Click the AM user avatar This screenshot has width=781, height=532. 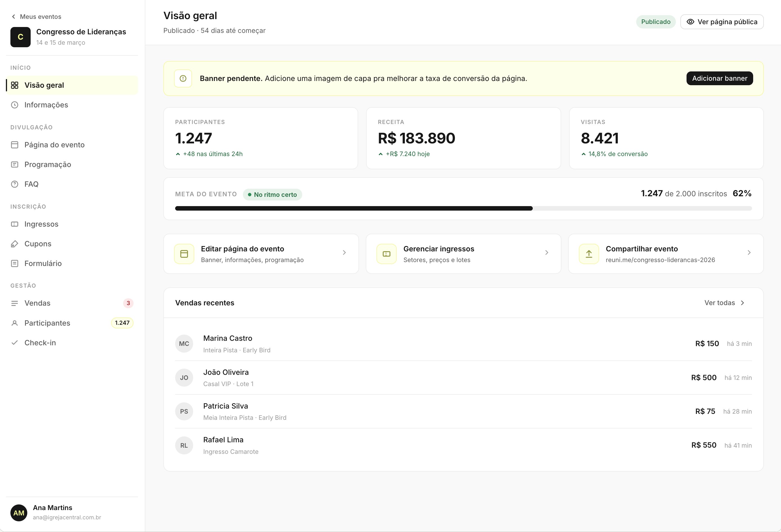coord(19,513)
